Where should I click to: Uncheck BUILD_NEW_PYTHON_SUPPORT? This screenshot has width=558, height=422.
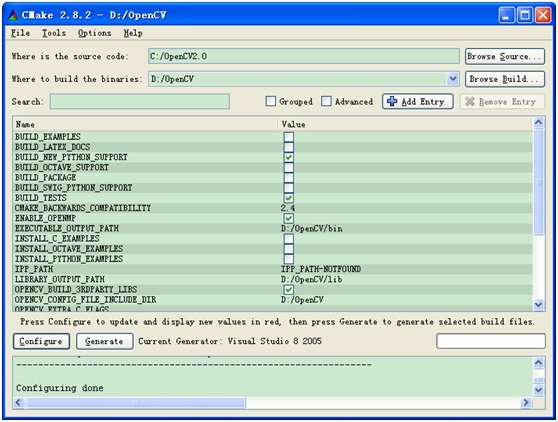[x=289, y=157]
